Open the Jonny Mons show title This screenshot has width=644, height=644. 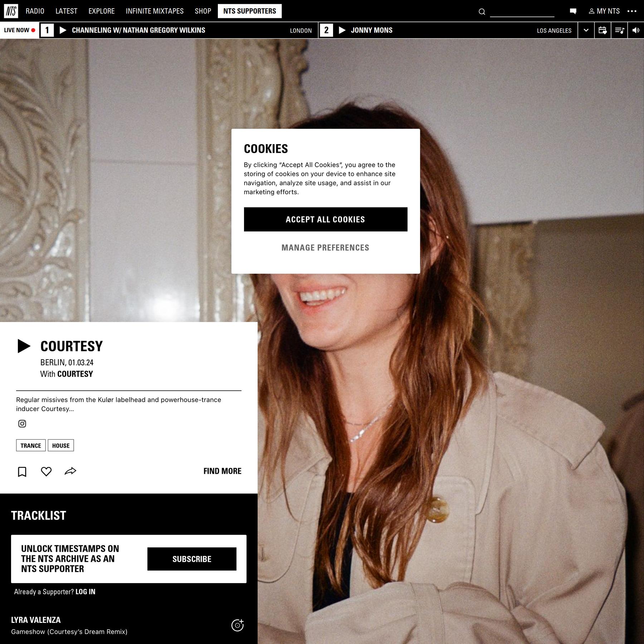(372, 30)
